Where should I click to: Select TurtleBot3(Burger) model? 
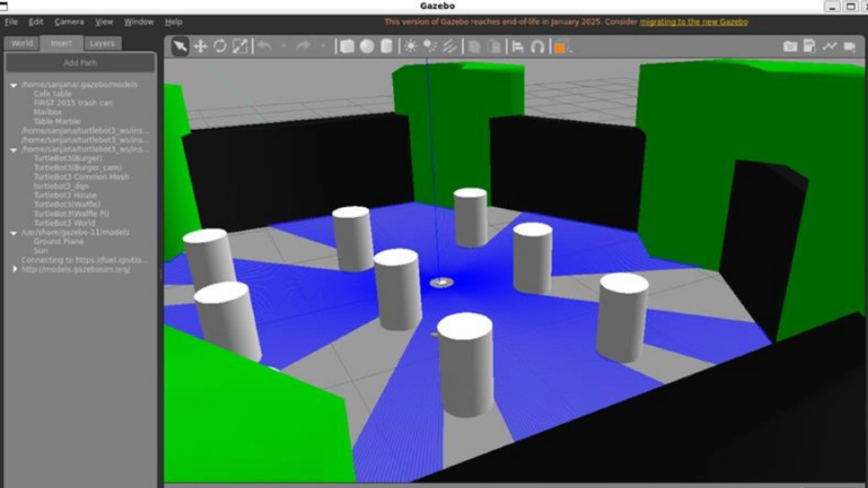point(68,159)
